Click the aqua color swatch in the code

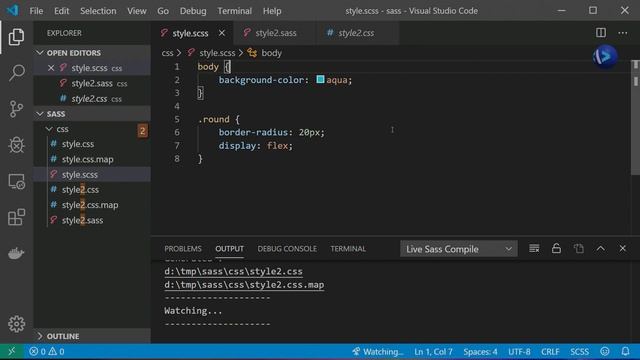click(x=320, y=80)
